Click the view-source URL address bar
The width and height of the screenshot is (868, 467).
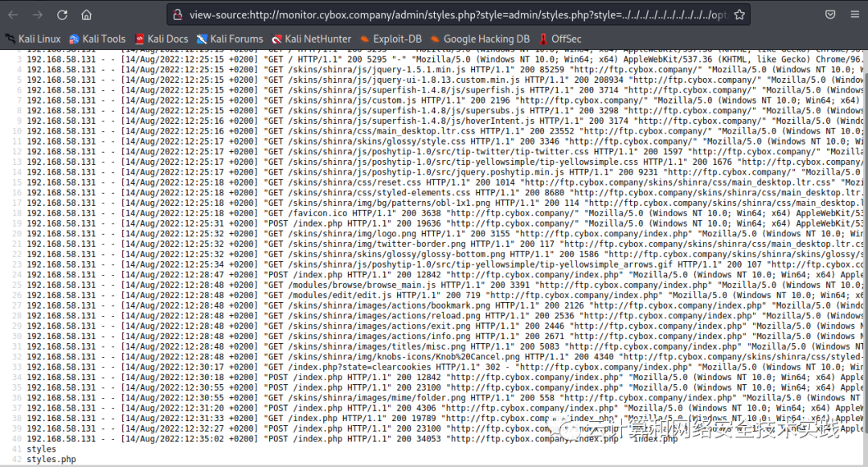(x=458, y=15)
